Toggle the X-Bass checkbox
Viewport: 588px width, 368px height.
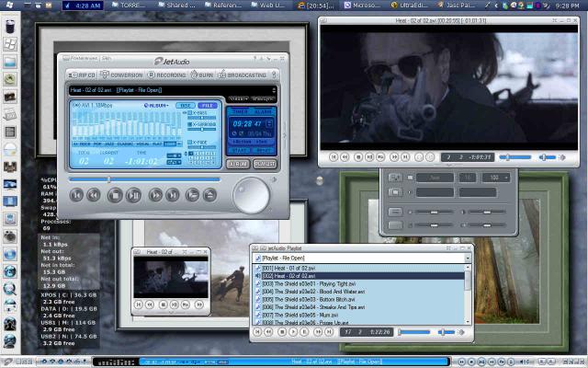pos(190,112)
